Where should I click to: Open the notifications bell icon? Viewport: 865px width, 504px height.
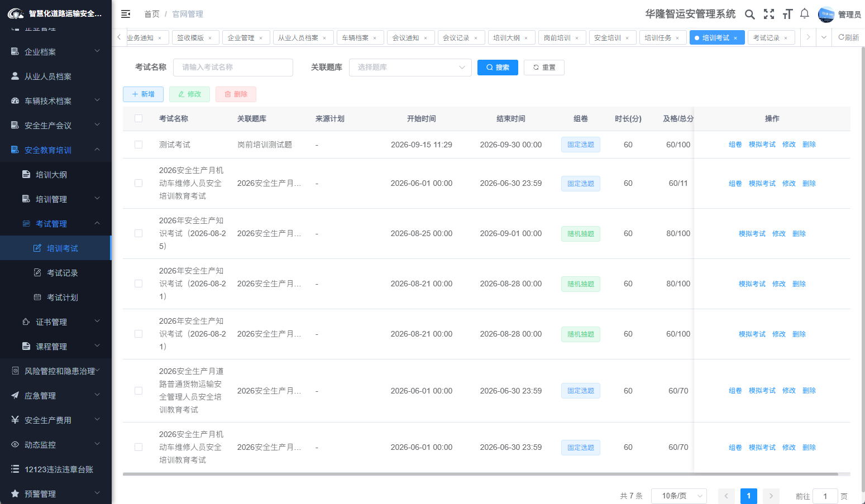[x=805, y=13]
